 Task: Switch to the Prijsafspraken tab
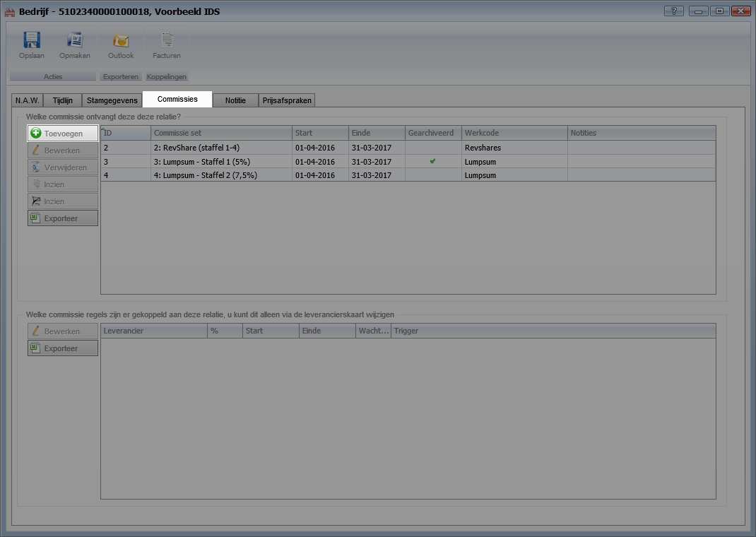tap(286, 100)
